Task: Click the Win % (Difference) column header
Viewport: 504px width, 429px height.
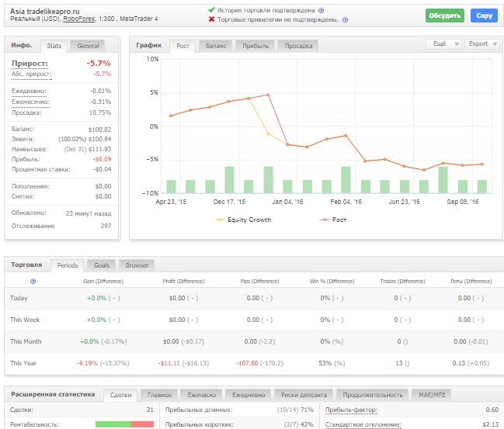Action: [x=332, y=282]
